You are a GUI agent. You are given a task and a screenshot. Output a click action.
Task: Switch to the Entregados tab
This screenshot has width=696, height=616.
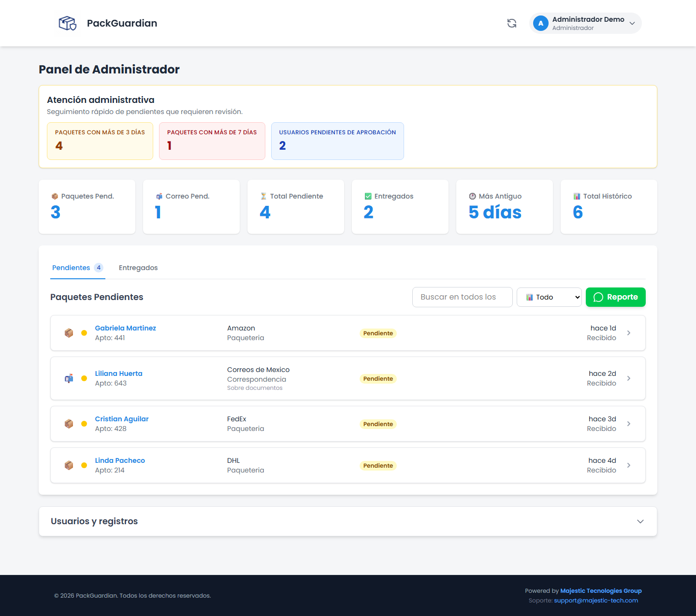(x=138, y=268)
